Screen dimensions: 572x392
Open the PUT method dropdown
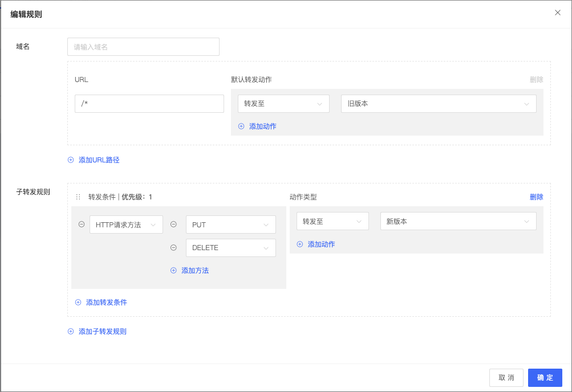[x=230, y=225]
